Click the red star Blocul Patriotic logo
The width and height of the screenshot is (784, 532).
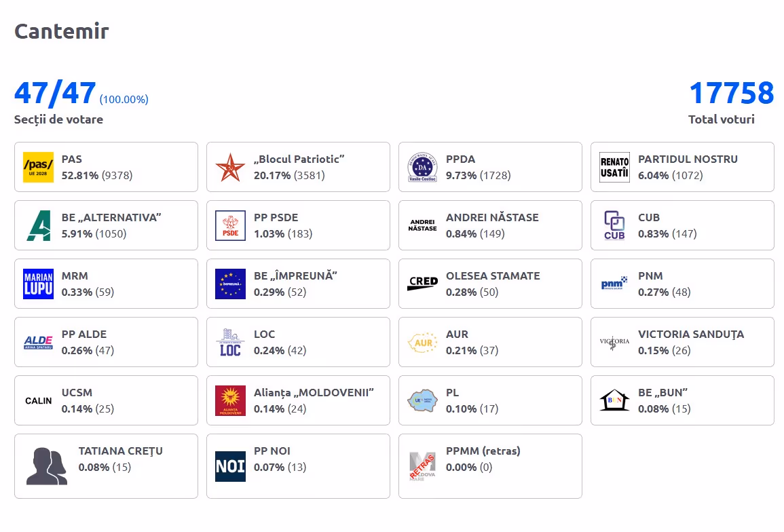[231, 167]
